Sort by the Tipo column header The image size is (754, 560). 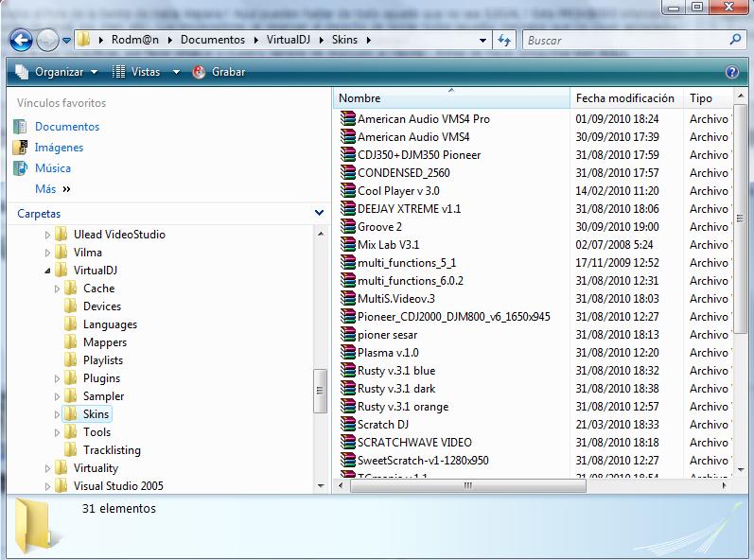(707, 98)
